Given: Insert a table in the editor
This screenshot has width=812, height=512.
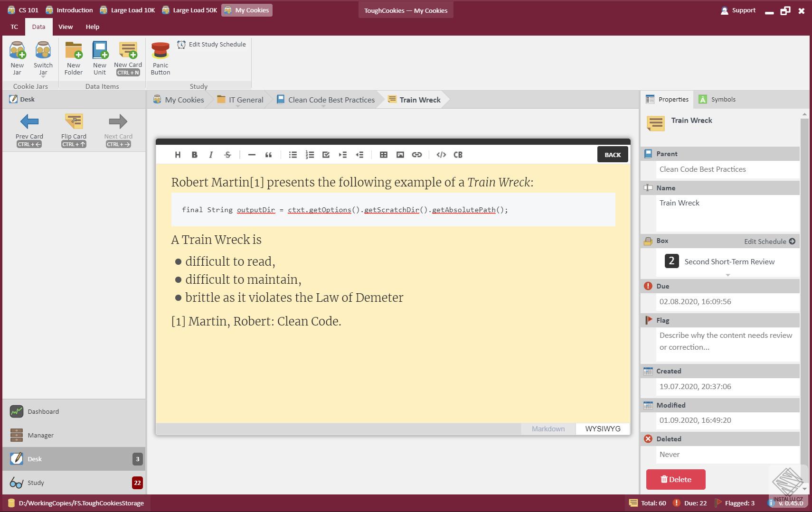Looking at the screenshot, I should point(384,155).
